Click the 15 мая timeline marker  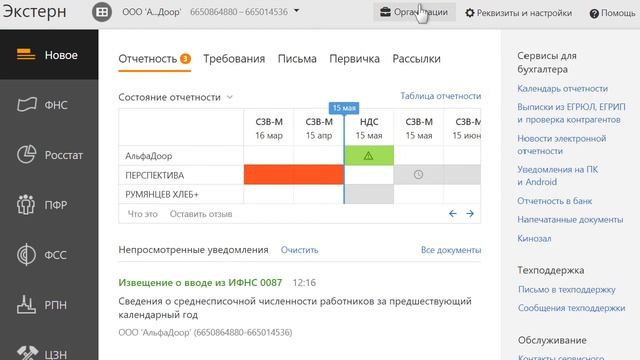(x=344, y=108)
